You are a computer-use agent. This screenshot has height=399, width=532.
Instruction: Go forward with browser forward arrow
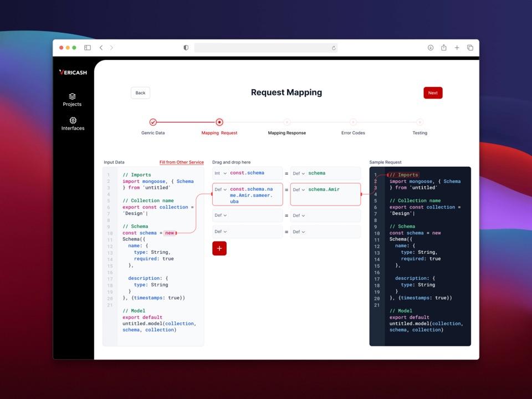[111, 48]
